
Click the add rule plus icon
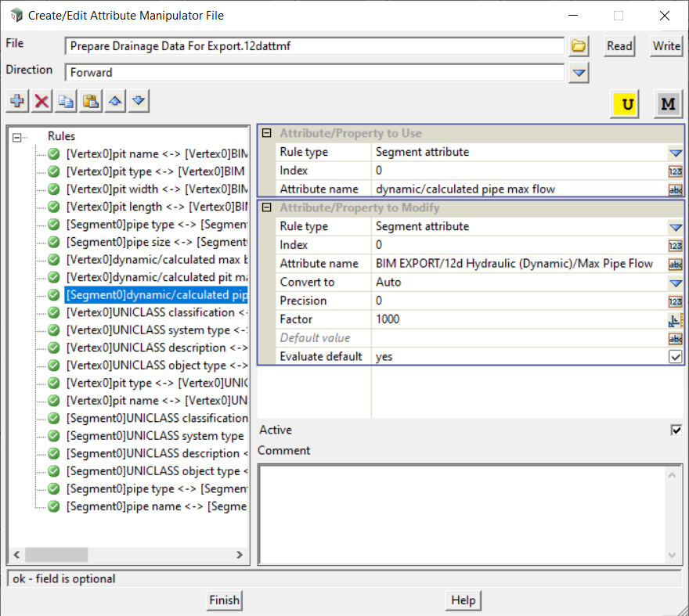17,102
